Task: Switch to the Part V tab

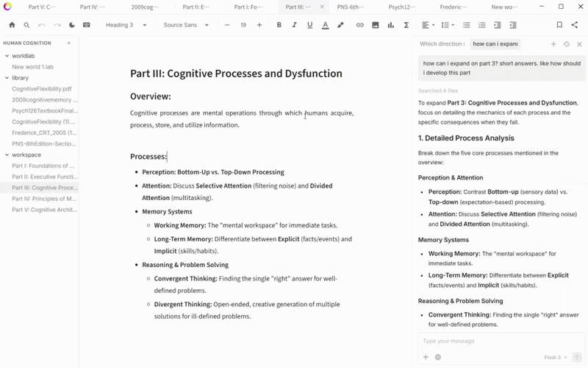Action: point(42,7)
